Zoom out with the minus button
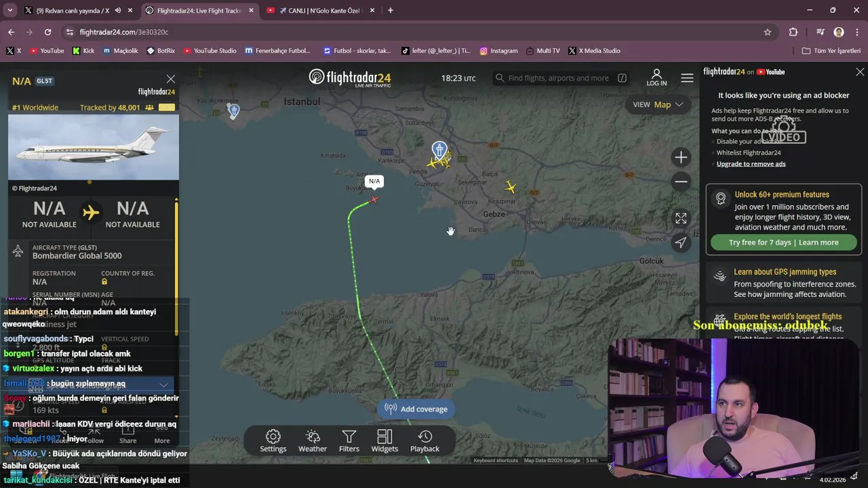 click(681, 181)
